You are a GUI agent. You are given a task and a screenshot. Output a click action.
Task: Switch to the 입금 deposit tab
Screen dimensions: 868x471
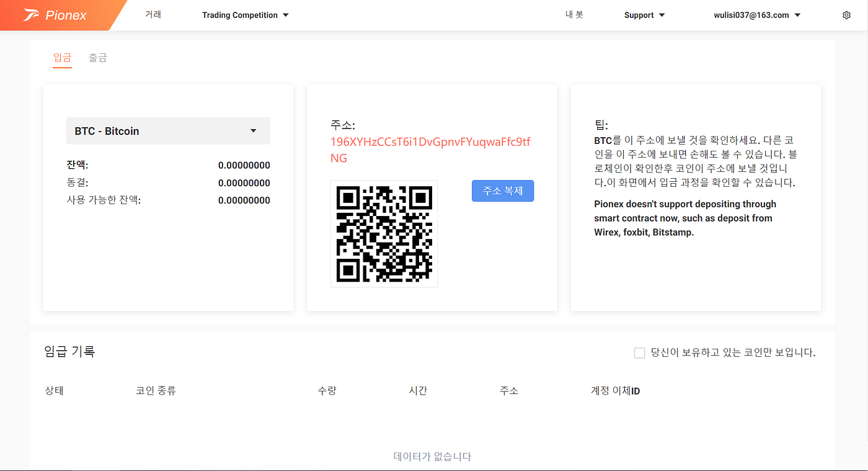(62, 58)
